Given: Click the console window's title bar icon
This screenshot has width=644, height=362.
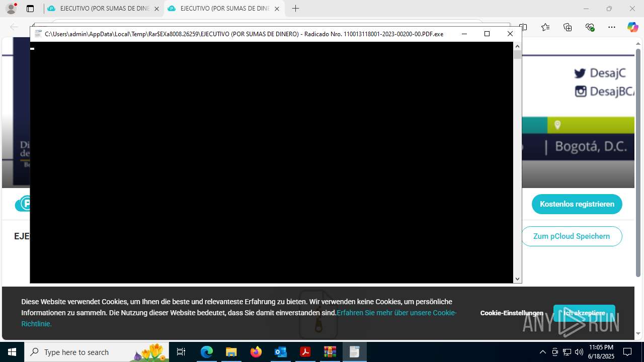Looking at the screenshot, I should [x=38, y=34].
